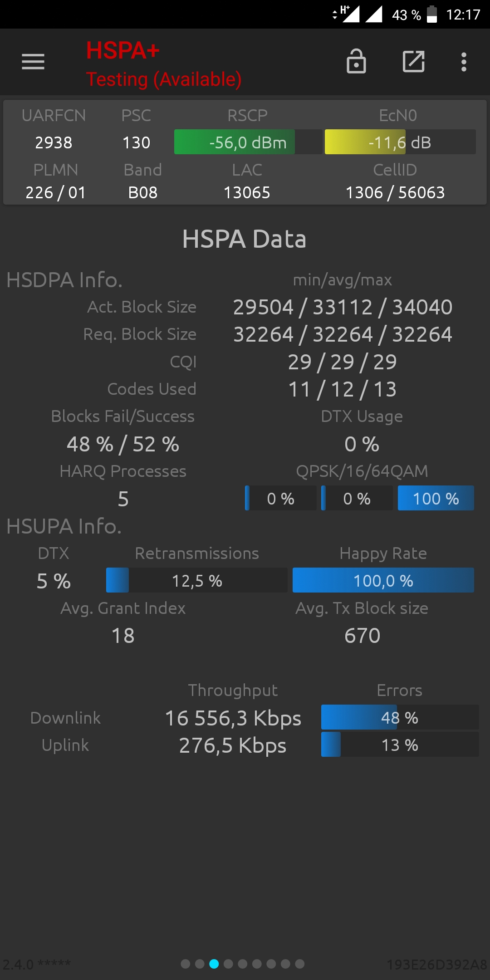Tap the RSCP -56,0 dBm bar
This screenshot has width=490, height=980.
248,142
